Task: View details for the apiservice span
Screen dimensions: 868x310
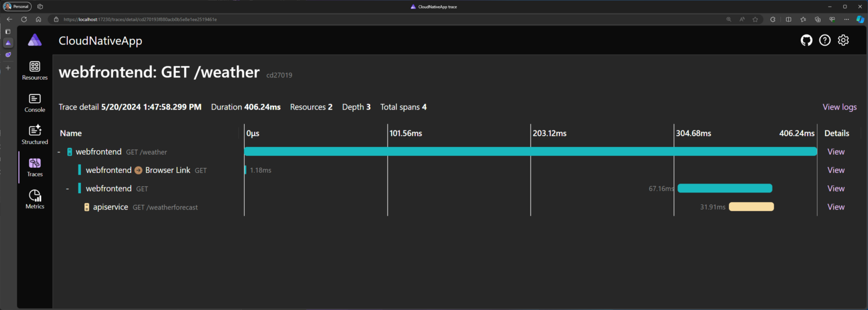Action: (836, 207)
